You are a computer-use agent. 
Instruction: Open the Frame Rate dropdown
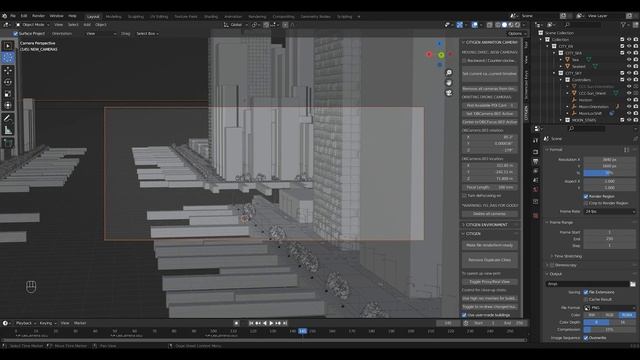[x=610, y=211]
